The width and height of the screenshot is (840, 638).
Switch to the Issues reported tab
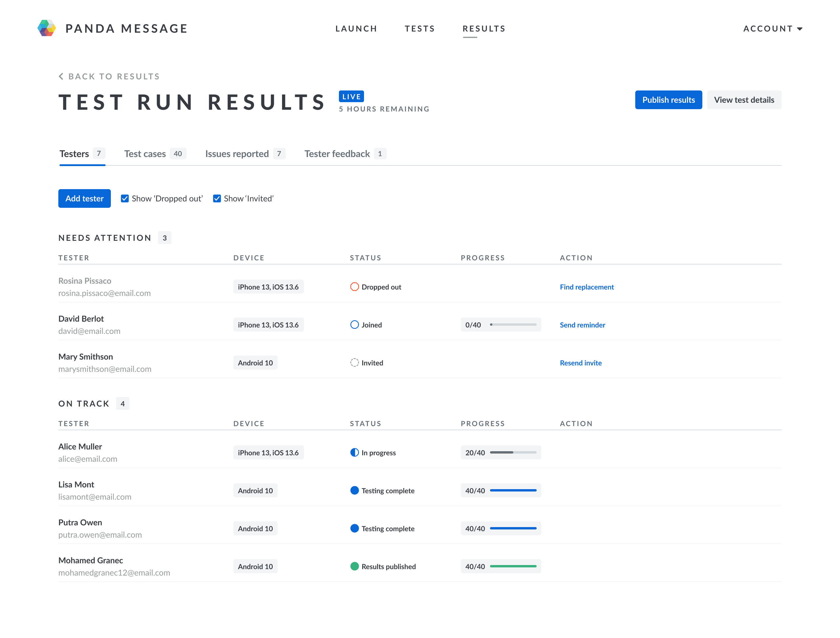245,154
